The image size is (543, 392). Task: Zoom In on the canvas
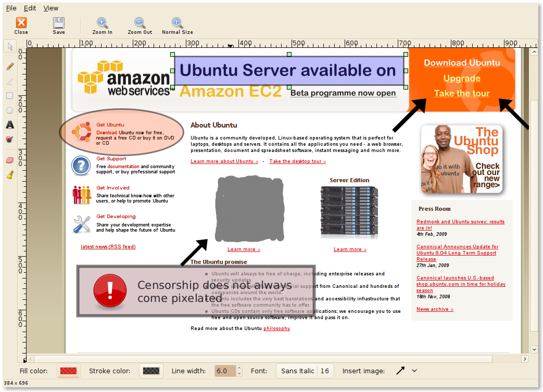click(x=102, y=26)
